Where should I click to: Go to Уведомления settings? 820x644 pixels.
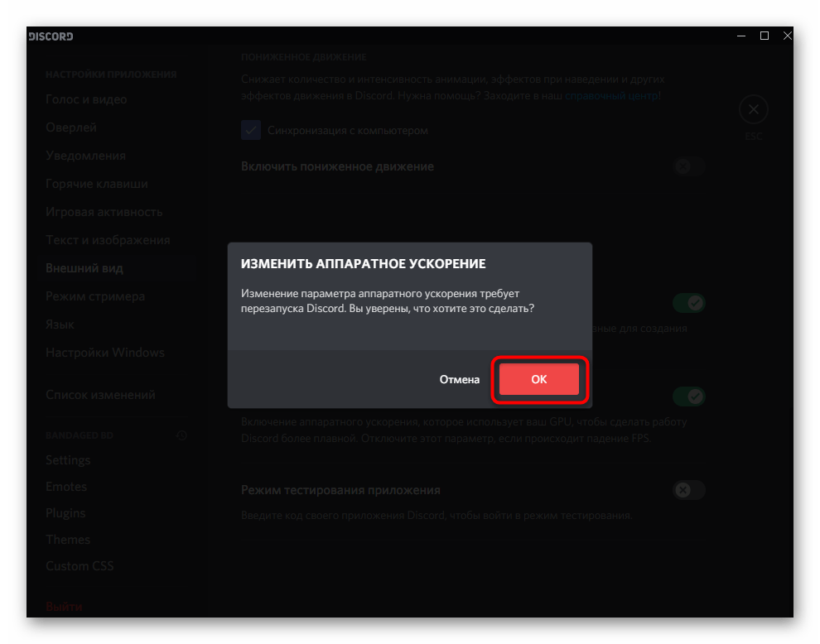(x=86, y=156)
